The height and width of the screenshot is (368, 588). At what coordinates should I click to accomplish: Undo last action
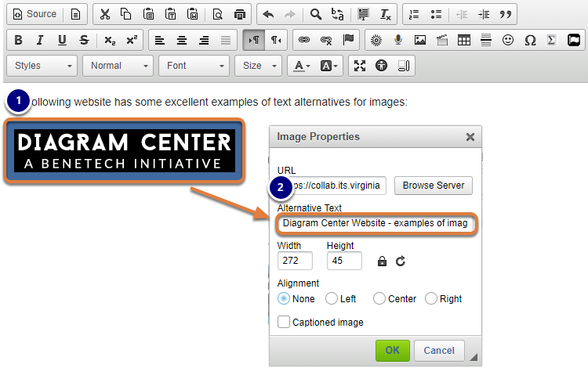(x=268, y=14)
